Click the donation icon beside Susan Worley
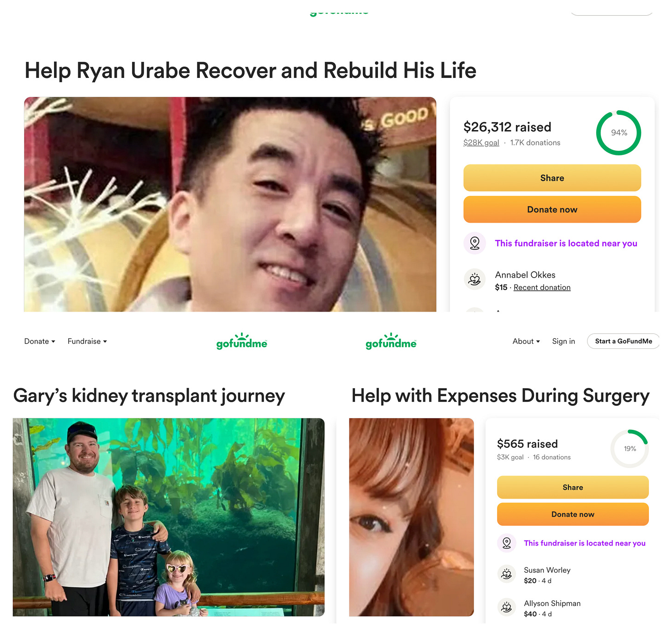Image resolution: width=672 pixels, height=636 pixels. click(x=506, y=574)
